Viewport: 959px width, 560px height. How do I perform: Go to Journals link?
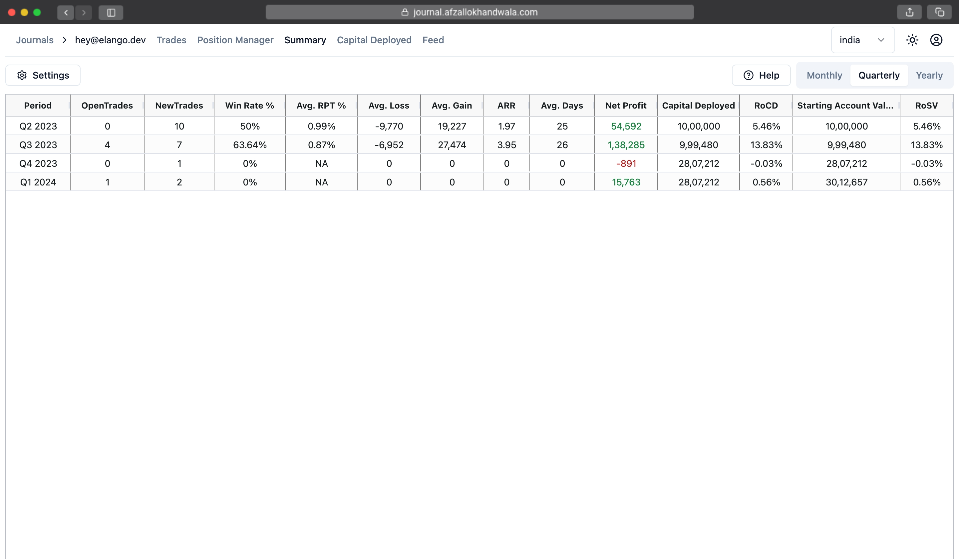coord(35,40)
